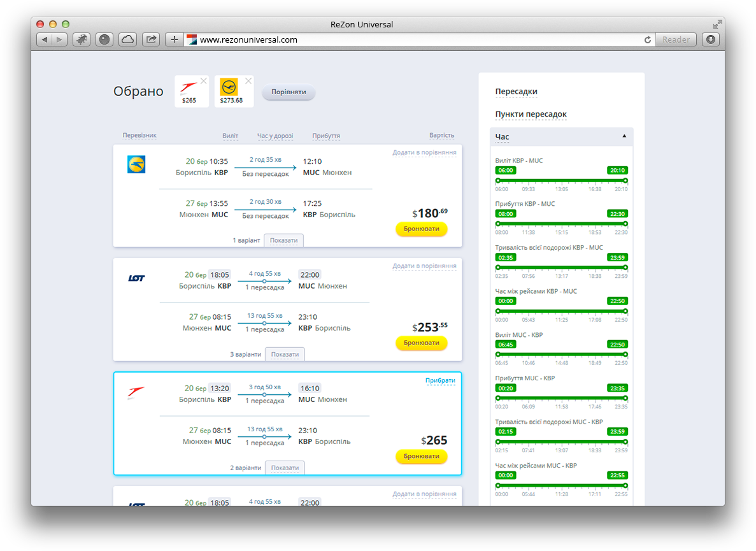Screen dimensions: 756x551
Task: Click the round dark toolbar icon
Action: pyautogui.click(x=104, y=39)
